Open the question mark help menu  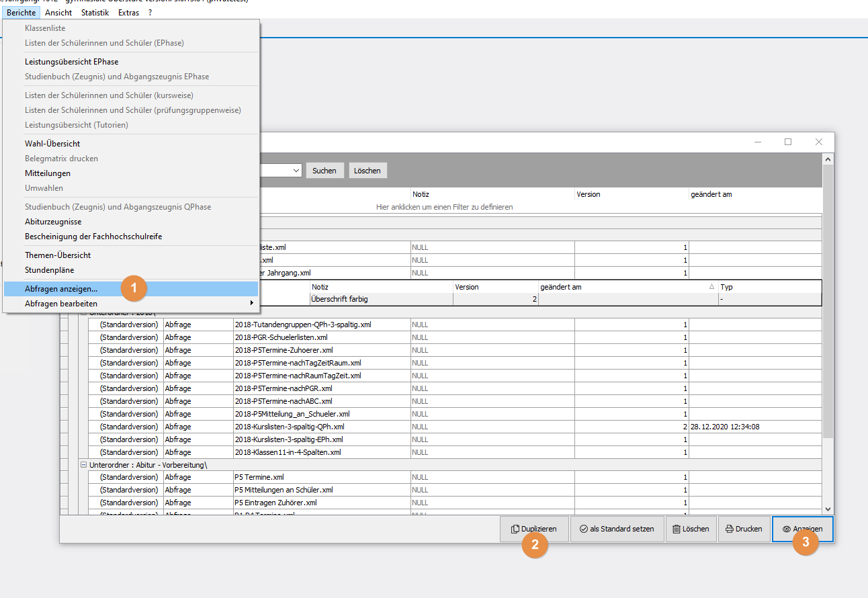(x=150, y=13)
